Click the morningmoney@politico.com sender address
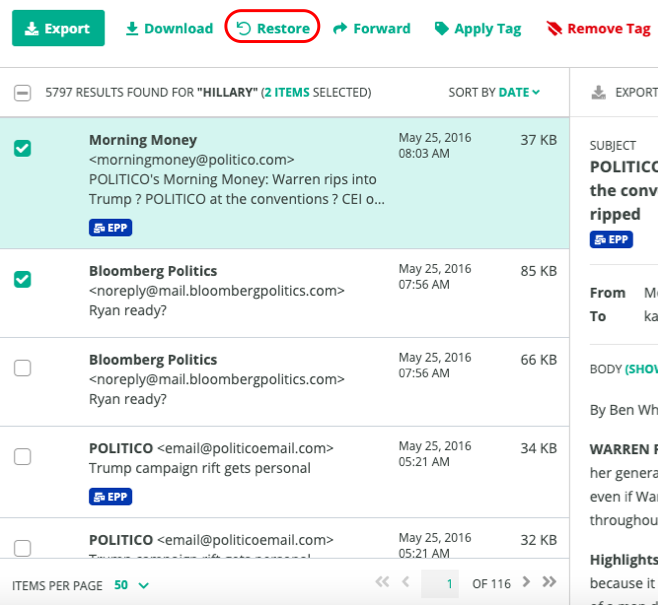Image resolution: width=658 pixels, height=605 pixels. click(192, 160)
